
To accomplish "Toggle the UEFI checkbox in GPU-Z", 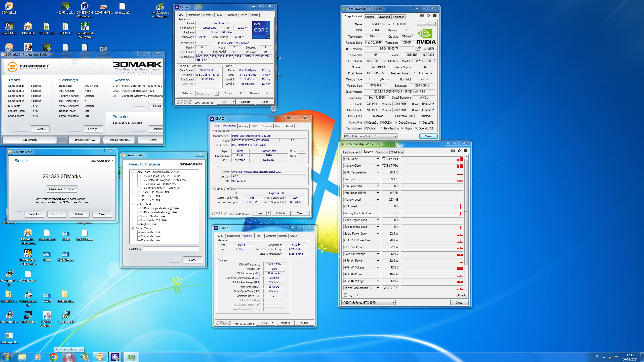I will 425,49.
